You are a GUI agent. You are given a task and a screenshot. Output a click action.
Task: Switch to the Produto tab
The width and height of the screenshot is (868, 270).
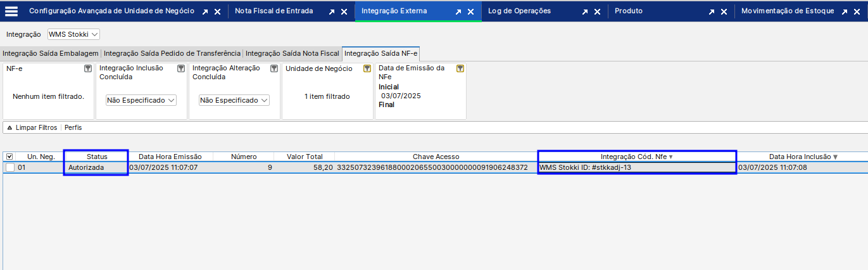[x=629, y=11]
